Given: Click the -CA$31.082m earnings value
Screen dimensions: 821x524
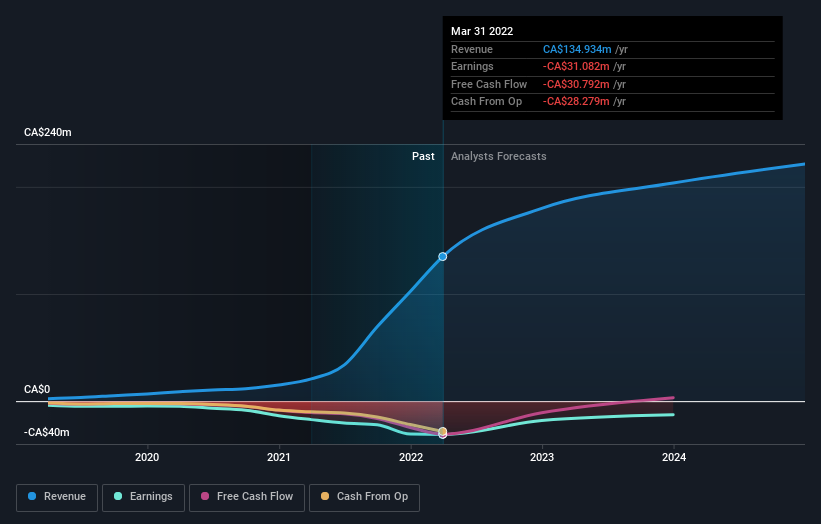Looking at the screenshot, I should (x=576, y=66).
